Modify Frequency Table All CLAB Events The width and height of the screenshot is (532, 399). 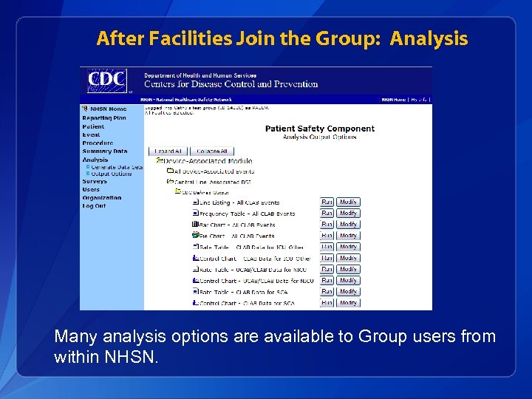click(348, 213)
